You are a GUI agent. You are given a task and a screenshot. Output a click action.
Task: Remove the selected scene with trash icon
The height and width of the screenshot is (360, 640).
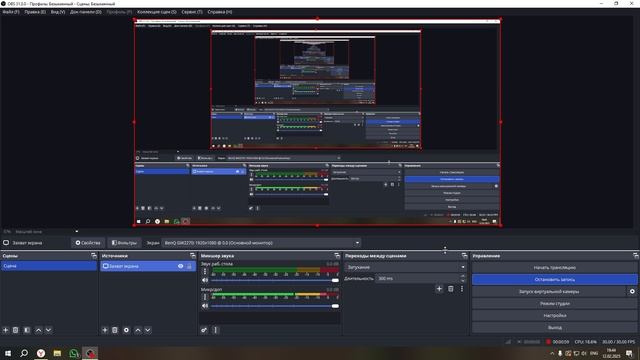coord(16,330)
